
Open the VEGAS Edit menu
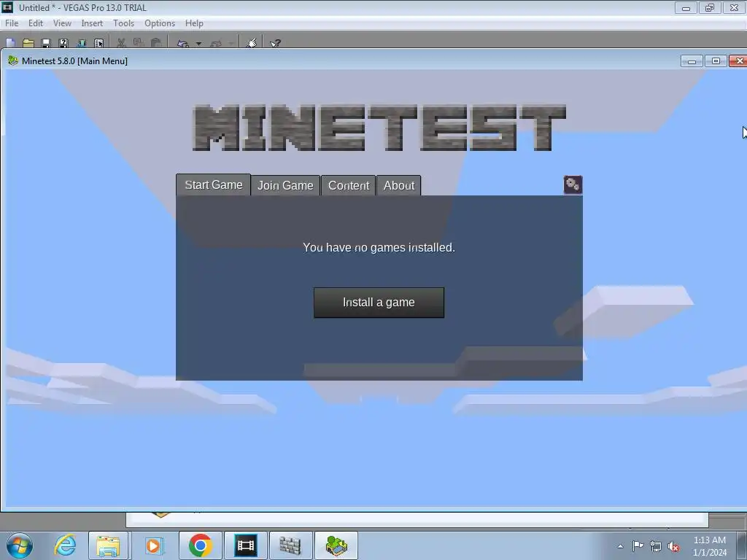click(35, 23)
